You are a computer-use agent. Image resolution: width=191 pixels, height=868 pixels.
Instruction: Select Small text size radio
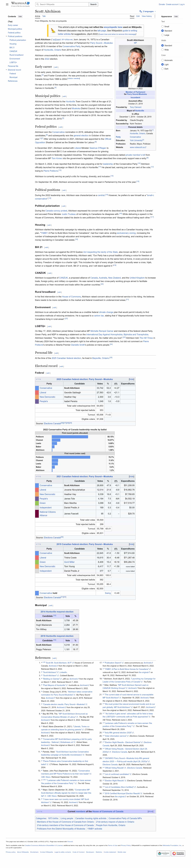pyautogui.click(x=162, y=26)
